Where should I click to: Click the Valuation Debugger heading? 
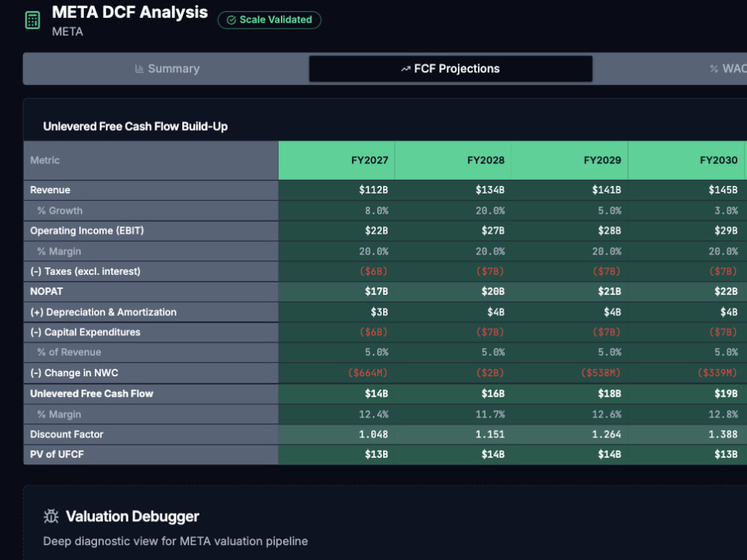coord(132,516)
